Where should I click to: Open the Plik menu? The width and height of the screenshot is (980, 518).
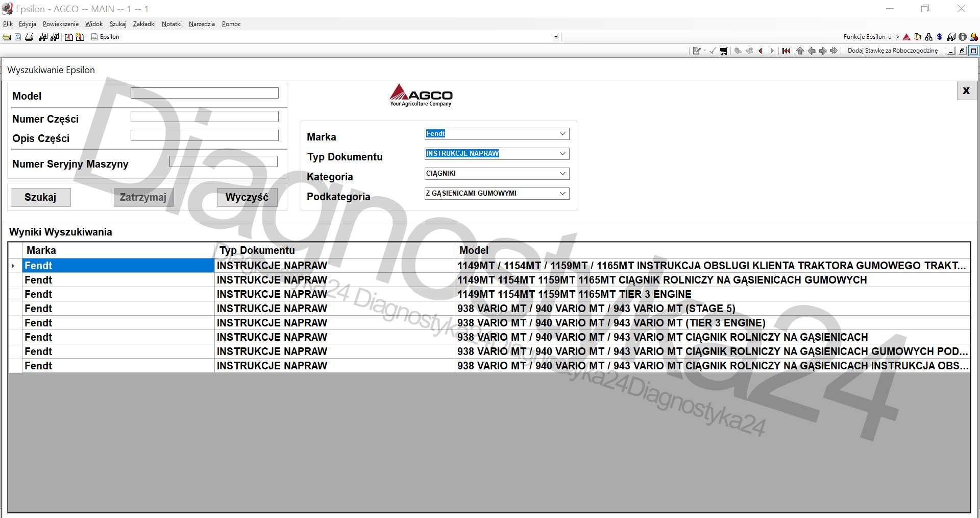pos(8,24)
